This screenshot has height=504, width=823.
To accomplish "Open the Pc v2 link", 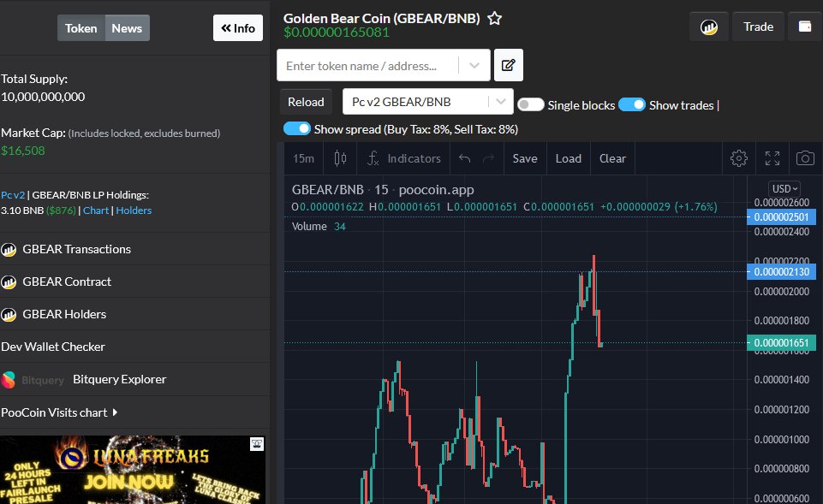I will pyautogui.click(x=13, y=195).
